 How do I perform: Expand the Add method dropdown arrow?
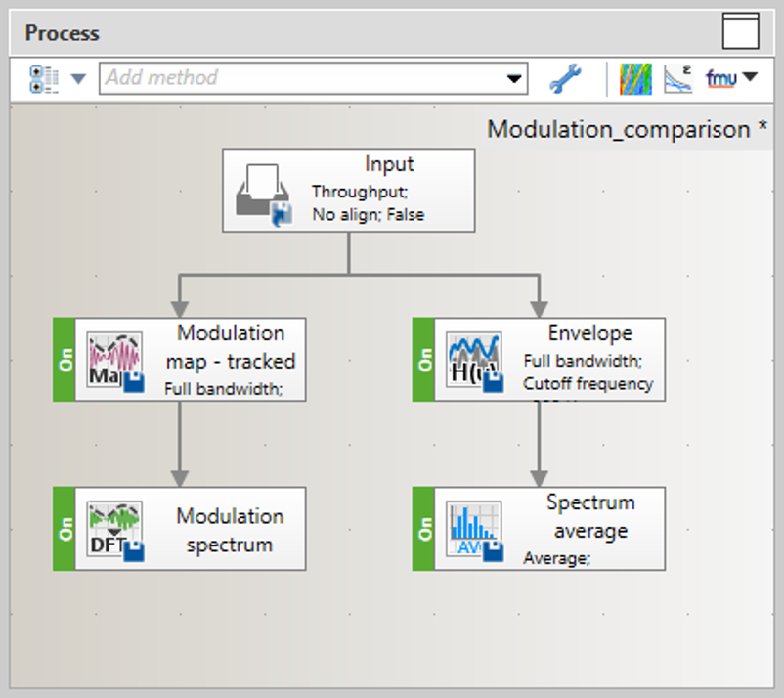click(x=513, y=79)
